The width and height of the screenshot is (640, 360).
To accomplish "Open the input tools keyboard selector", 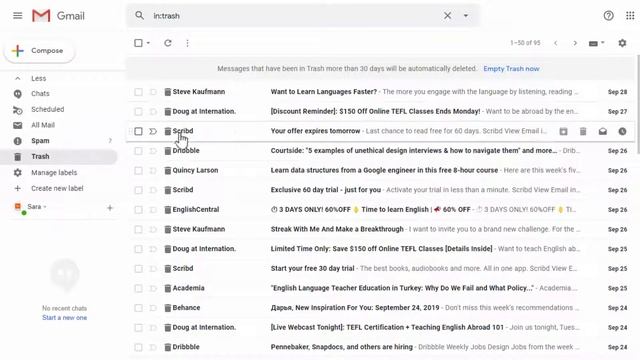I will [596, 43].
